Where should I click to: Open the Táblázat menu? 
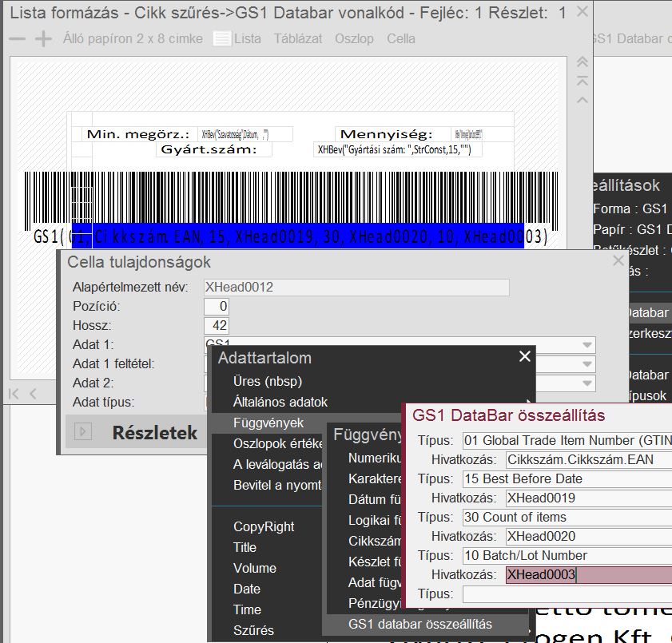(x=298, y=39)
